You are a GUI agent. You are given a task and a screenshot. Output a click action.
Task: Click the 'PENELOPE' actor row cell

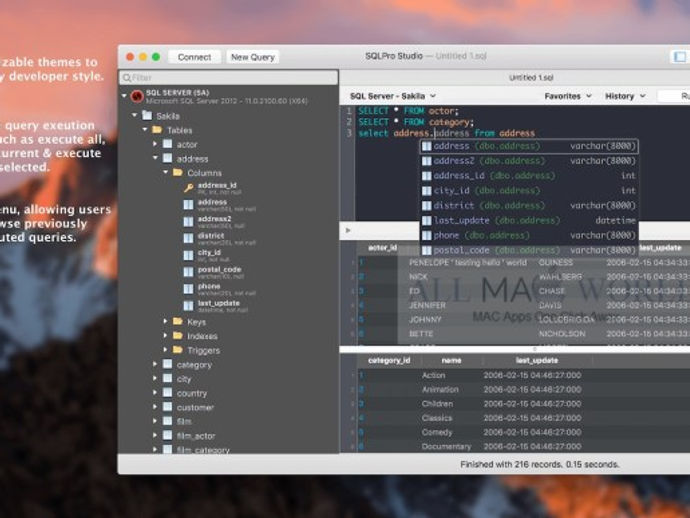click(x=467, y=263)
